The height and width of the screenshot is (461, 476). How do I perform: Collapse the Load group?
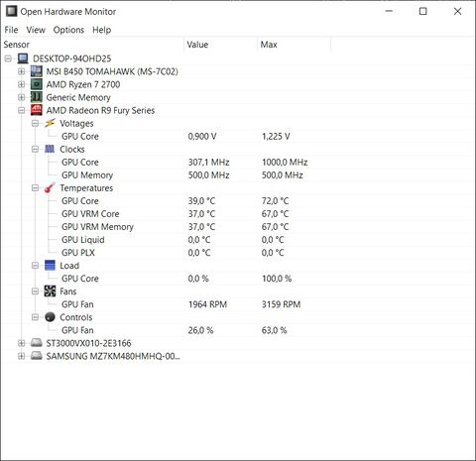(35, 266)
